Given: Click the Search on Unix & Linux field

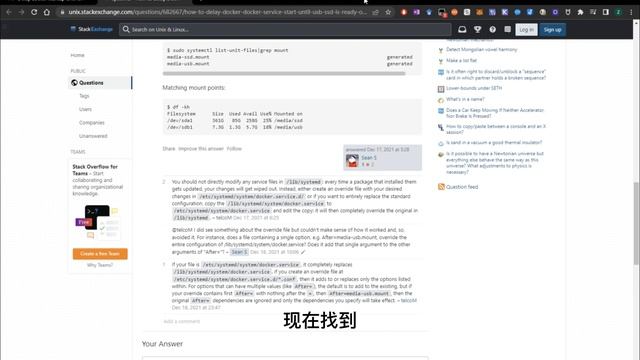Looking at the screenshot, I should (x=285, y=29).
